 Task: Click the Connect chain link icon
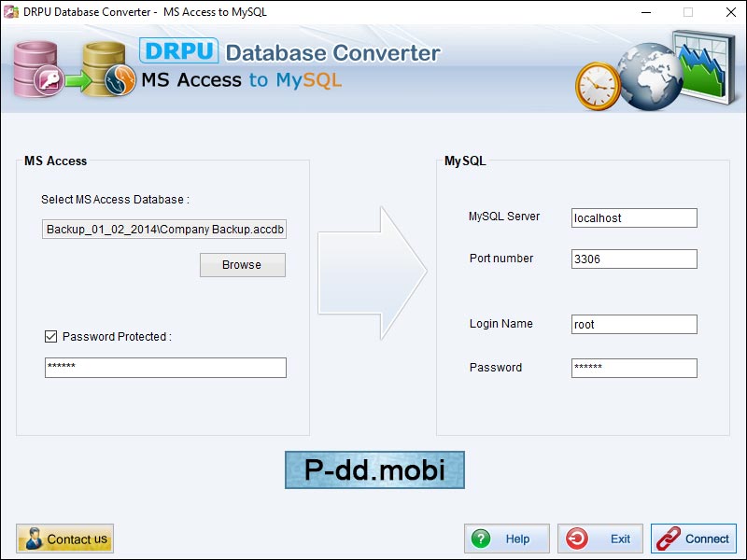point(667,539)
